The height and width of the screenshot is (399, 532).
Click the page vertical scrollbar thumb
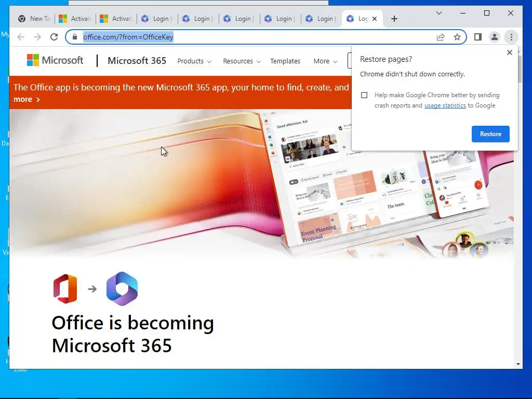click(519, 68)
